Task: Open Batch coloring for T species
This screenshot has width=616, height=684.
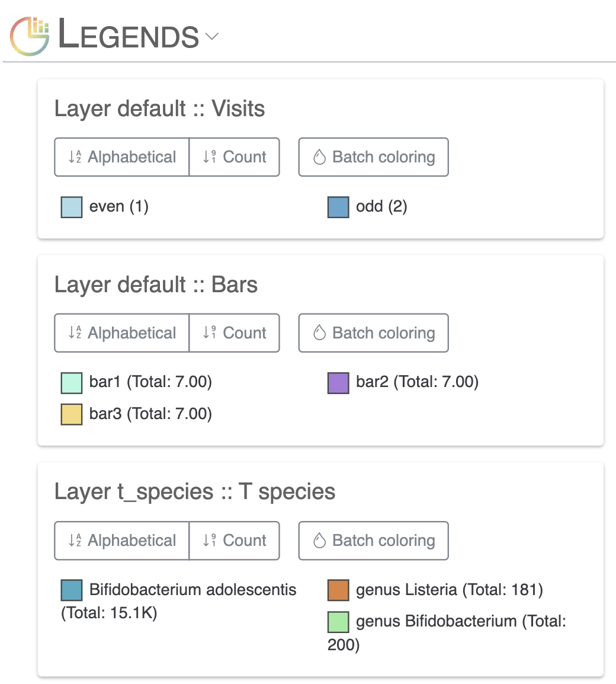Action: coord(373,541)
